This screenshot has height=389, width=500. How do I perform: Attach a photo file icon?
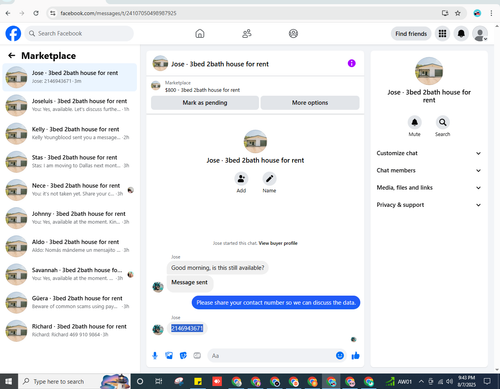point(169,356)
